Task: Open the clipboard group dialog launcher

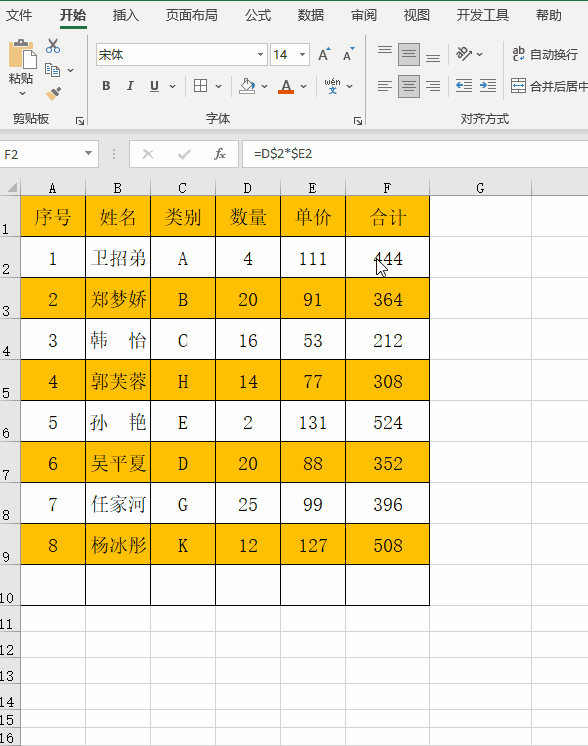Action: point(79,121)
